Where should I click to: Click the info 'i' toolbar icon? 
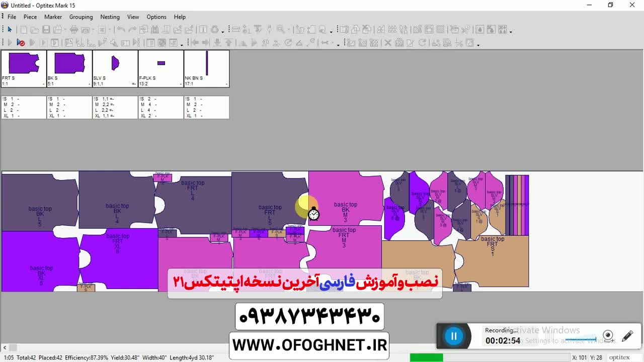coord(203,30)
